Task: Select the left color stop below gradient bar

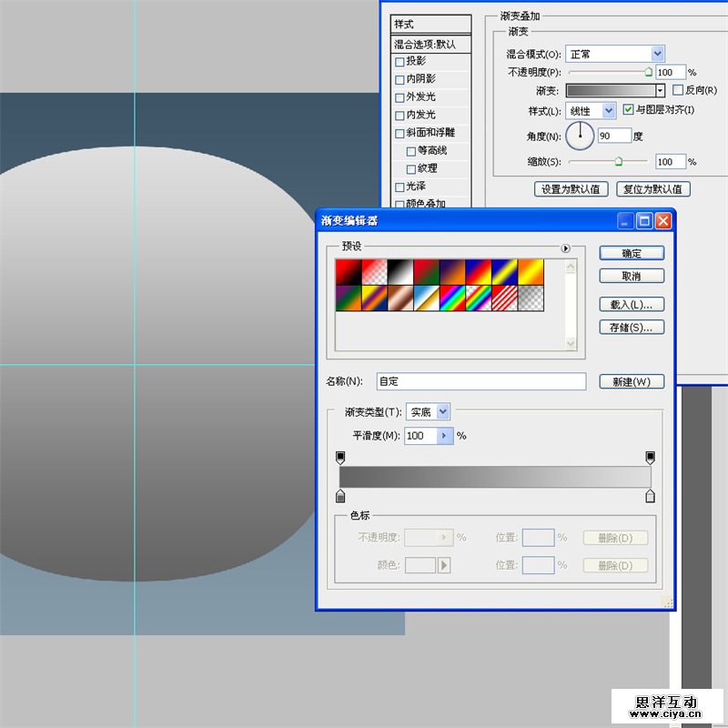Action: tap(340, 496)
